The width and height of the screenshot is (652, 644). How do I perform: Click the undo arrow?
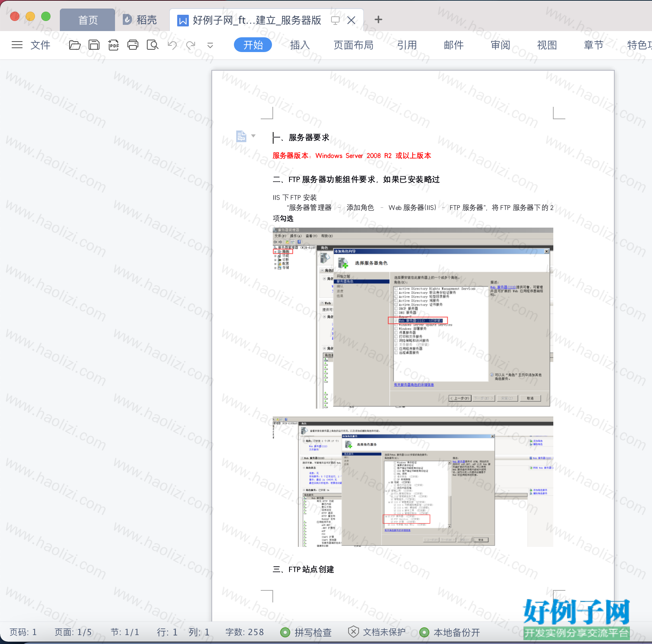pyautogui.click(x=172, y=45)
